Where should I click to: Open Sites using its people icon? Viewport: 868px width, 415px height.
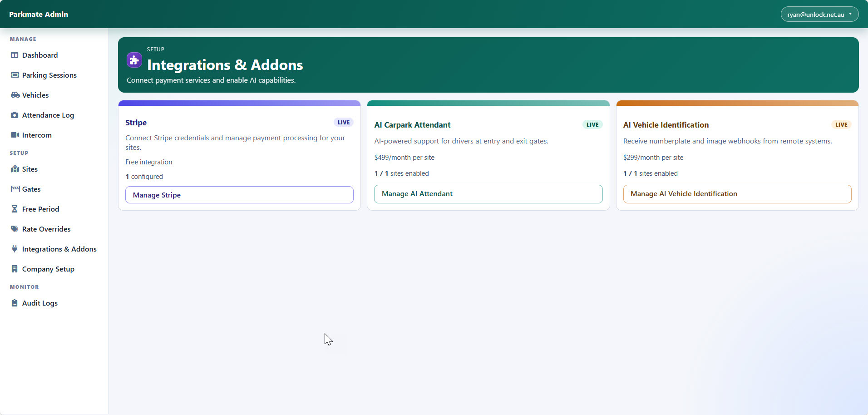click(15, 169)
